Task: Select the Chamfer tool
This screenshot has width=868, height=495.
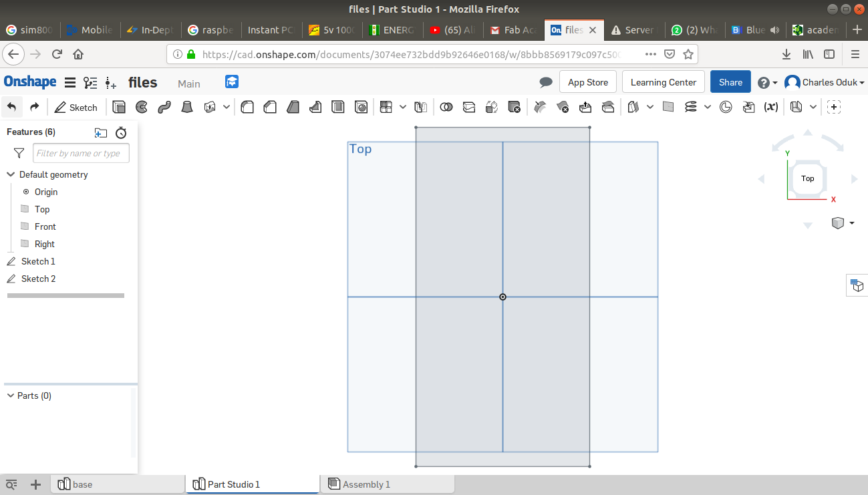Action: pos(270,107)
